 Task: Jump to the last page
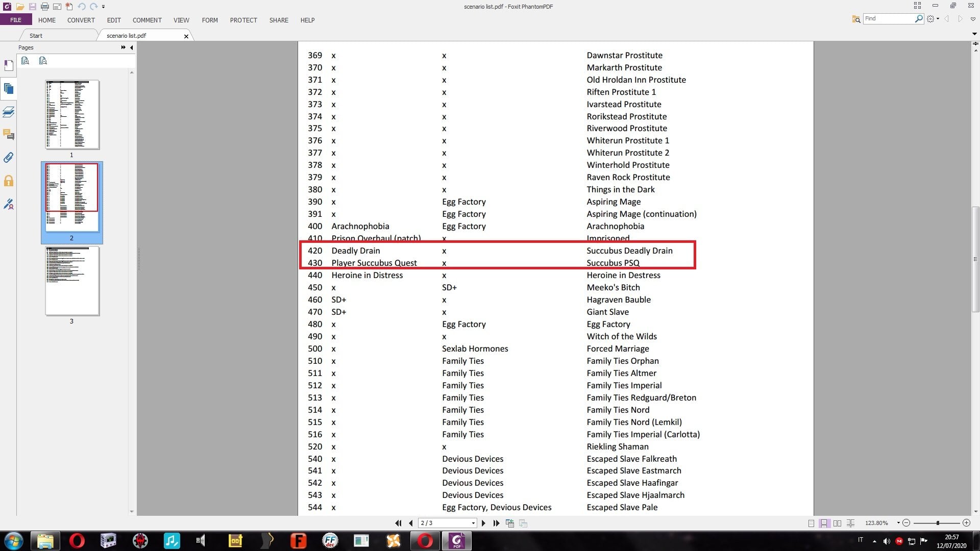[496, 523]
